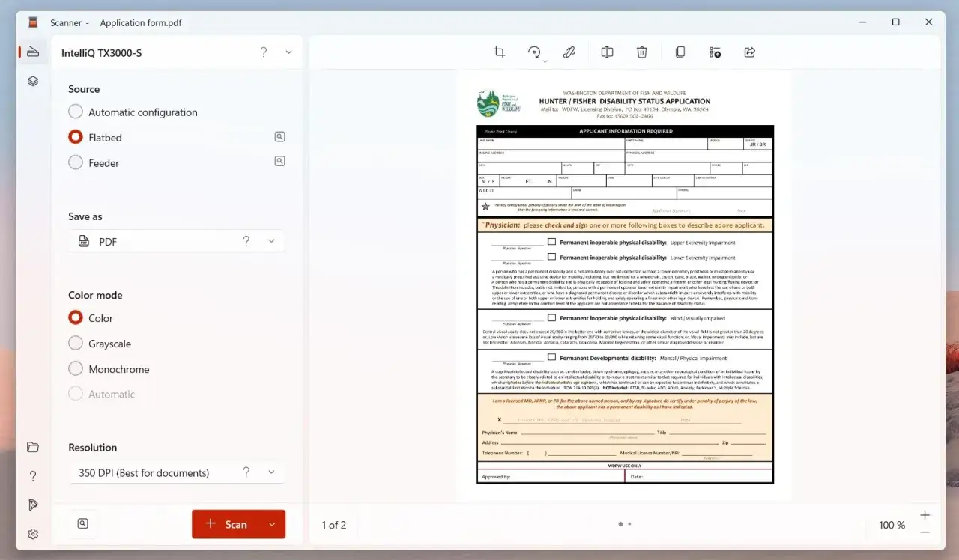Expand the scanner device dropdown chevron
This screenshot has height=560, width=959.
pos(288,52)
